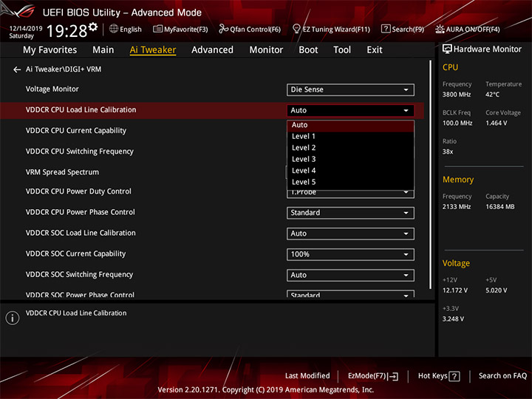Open the Advanced tab
This screenshot has height=399, width=532.
pyautogui.click(x=212, y=50)
